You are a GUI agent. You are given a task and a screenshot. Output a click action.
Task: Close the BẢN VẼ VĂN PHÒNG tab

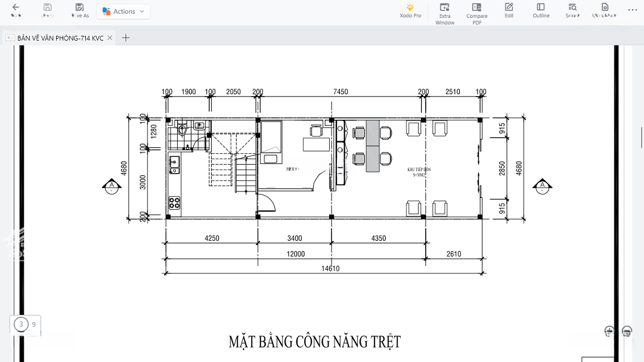[111, 38]
